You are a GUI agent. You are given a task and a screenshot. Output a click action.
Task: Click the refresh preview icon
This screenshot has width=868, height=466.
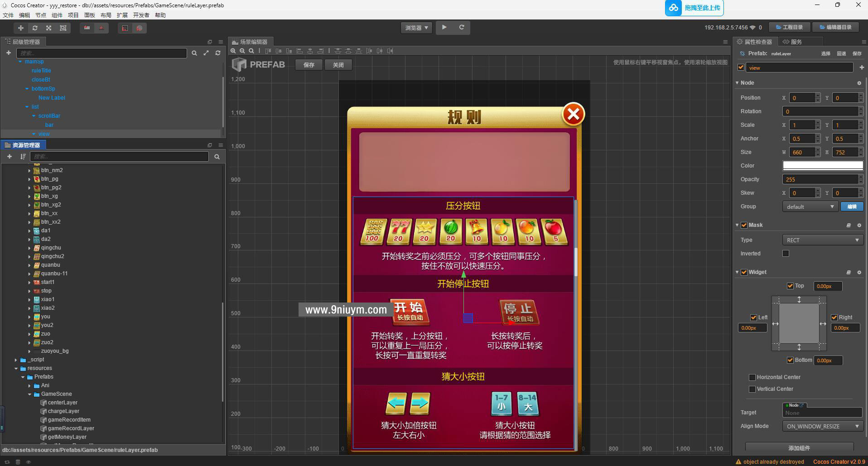461,28
